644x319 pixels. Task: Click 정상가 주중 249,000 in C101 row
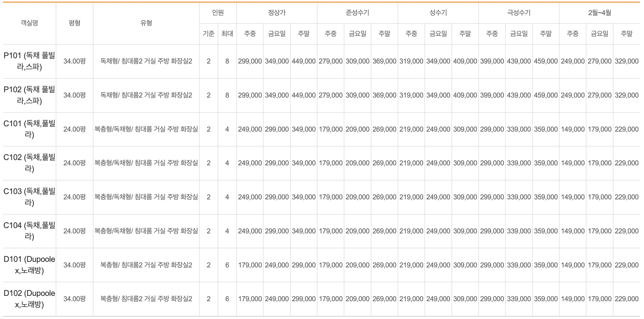(x=250, y=129)
